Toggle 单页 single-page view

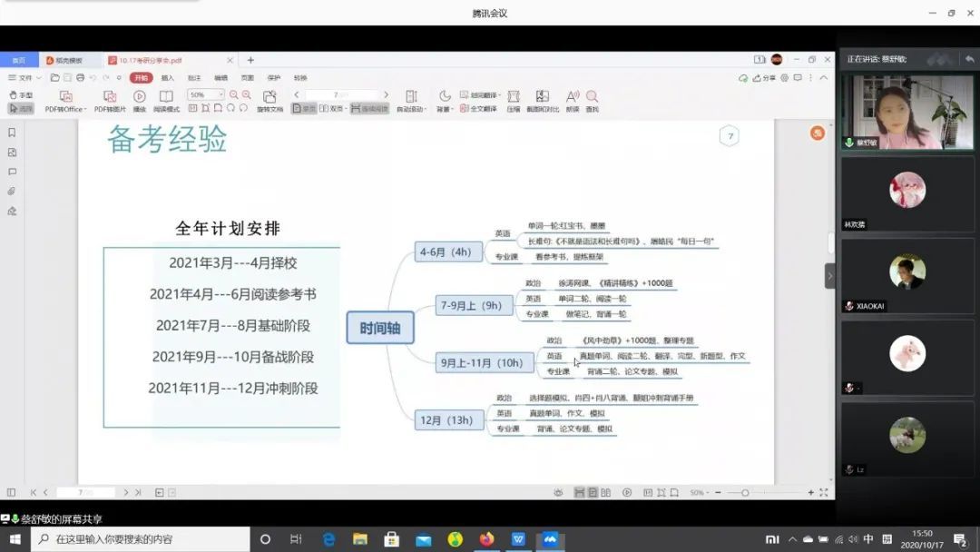pyautogui.click(x=304, y=108)
